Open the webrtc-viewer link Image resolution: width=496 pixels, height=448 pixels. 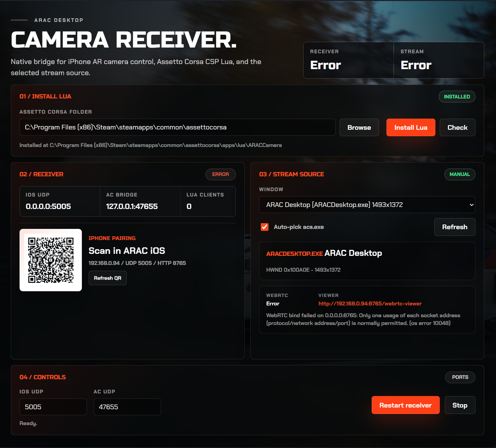tap(370, 303)
